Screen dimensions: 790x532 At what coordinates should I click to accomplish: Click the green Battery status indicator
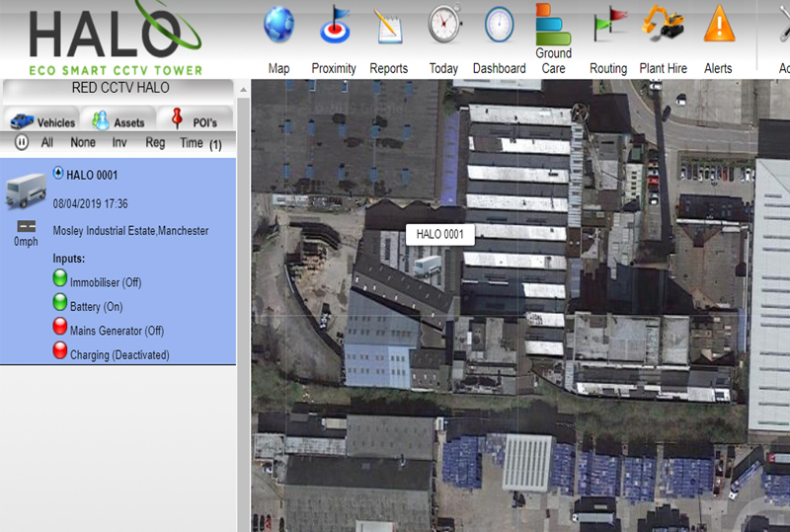pos(60,302)
